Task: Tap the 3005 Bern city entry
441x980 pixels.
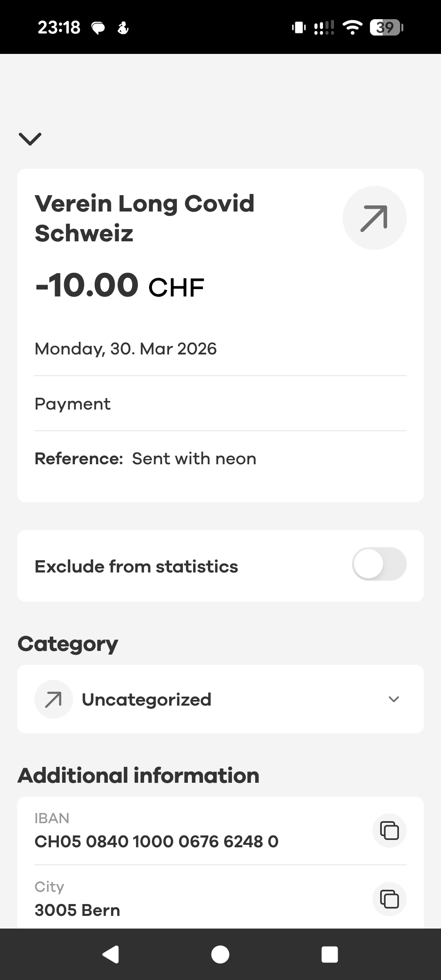Action: click(x=78, y=910)
